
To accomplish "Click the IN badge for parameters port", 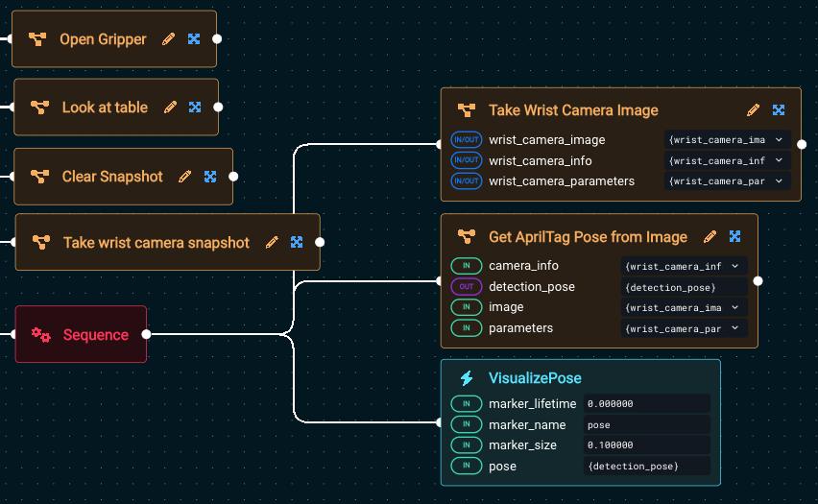I will point(467,328).
